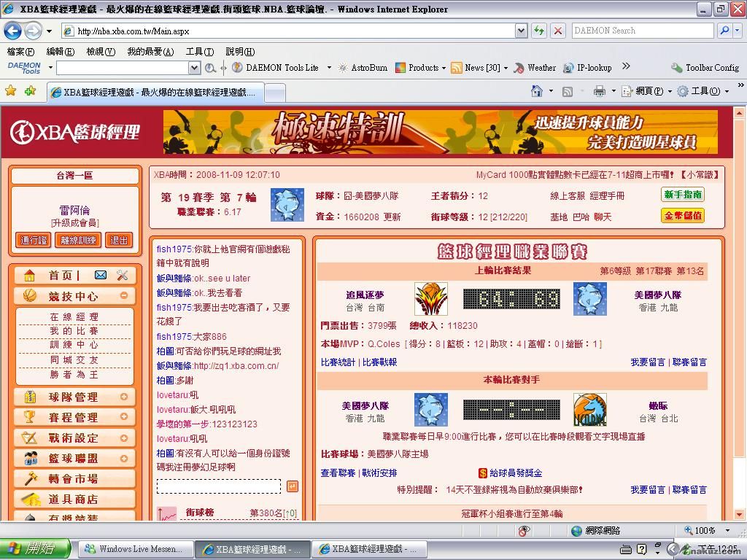The width and height of the screenshot is (747, 560).
Task: Click the search magnifier beside DAEMON Search box
Action: point(724,31)
